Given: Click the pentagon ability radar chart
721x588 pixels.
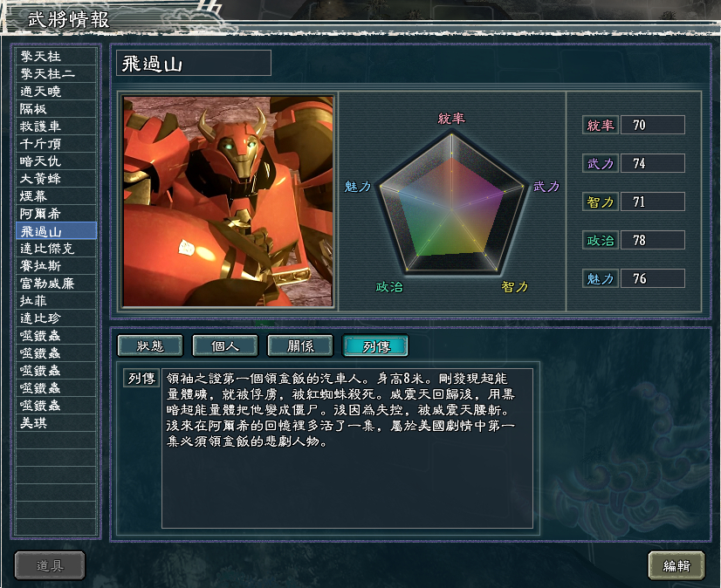Looking at the screenshot, I should click(x=452, y=202).
